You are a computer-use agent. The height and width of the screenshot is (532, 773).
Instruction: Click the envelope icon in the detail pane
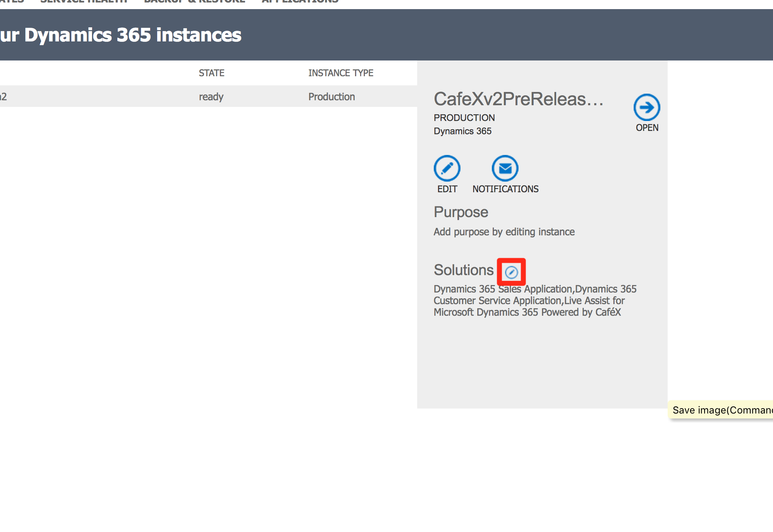tap(505, 169)
